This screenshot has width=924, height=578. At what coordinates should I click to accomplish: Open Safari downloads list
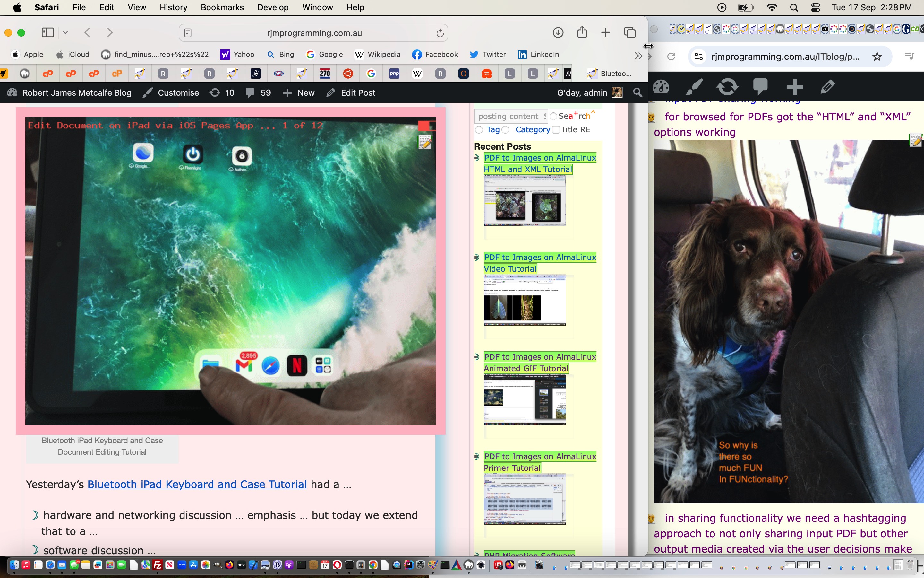558,32
